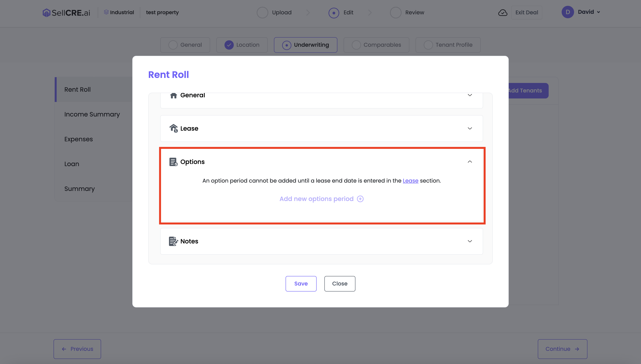Viewport: 641px width, 364px height.
Task: Expand the Notes section chevron
Action: coord(470,241)
